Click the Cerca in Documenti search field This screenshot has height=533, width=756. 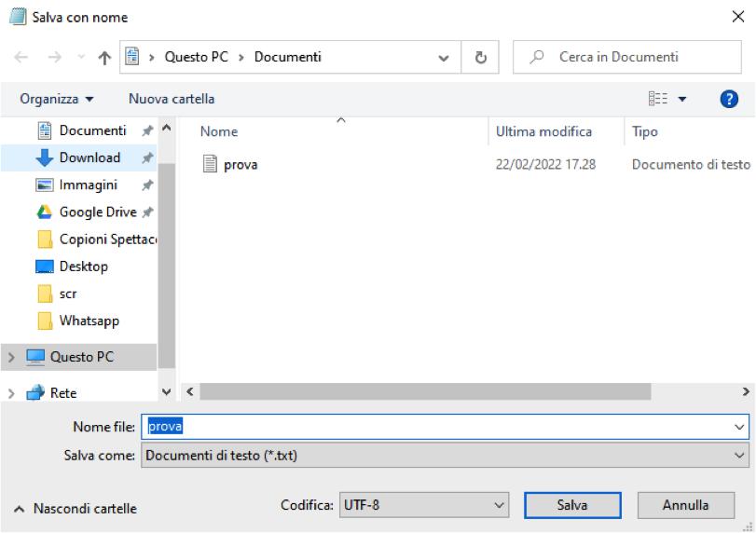click(627, 57)
